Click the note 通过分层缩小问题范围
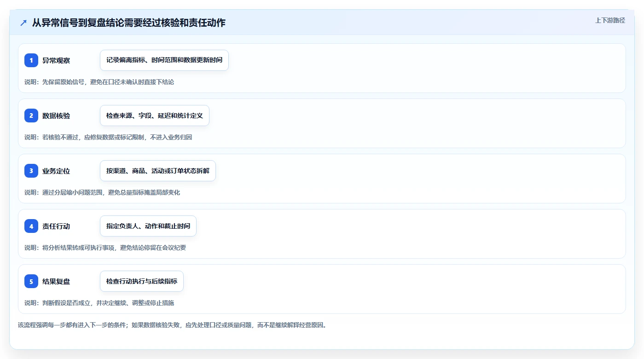The image size is (644, 359). [x=102, y=192]
